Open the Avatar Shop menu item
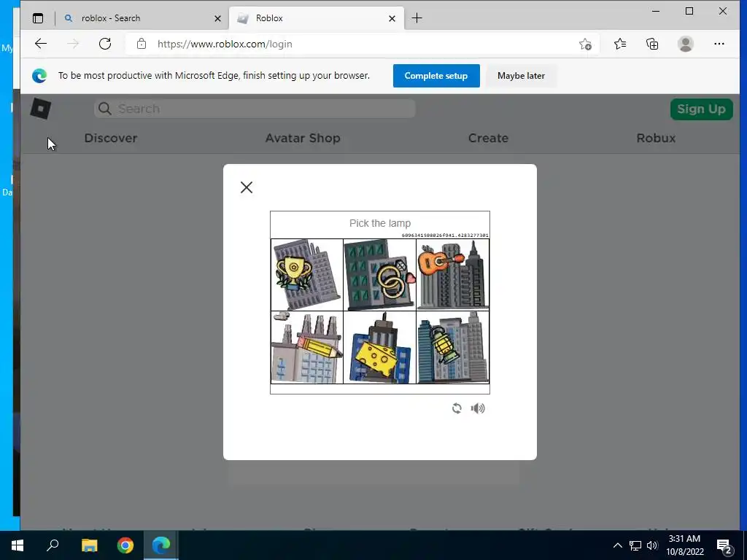747x560 pixels. [303, 138]
